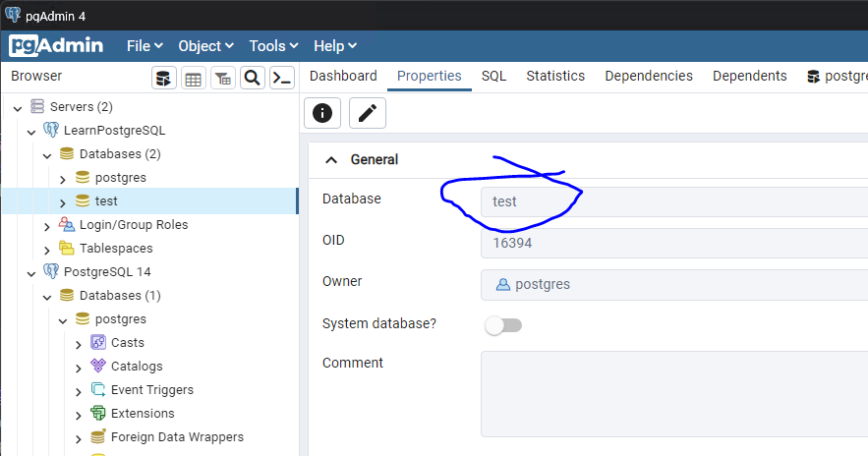Collapse the General section chevron

click(331, 160)
